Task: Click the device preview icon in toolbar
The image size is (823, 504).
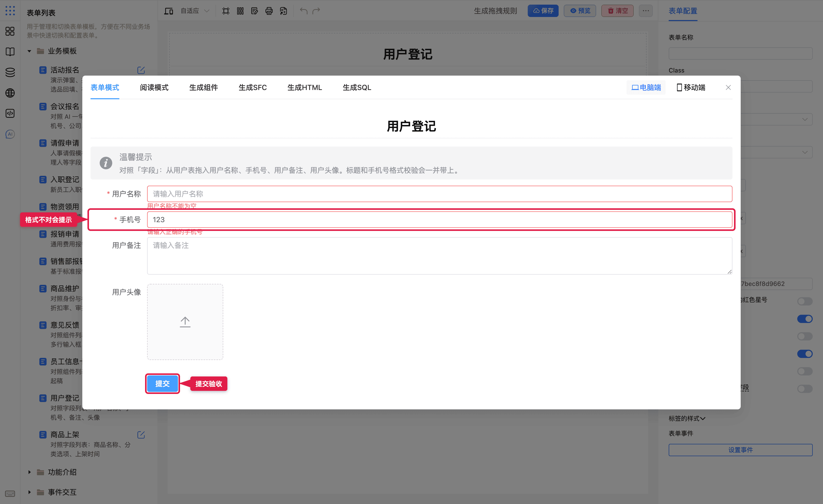Action: pyautogui.click(x=169, y=11)
